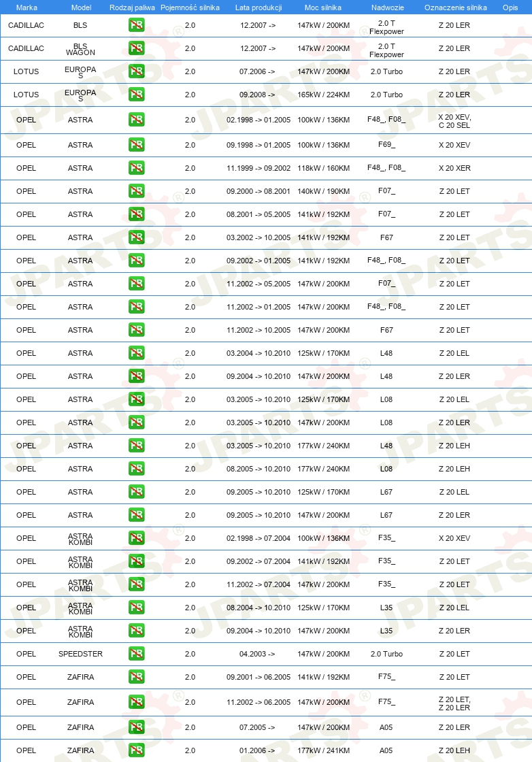Click the 'F69_' body cell
Image resolution: width=532 pixels, height=762 pixels.
click(386, 145)
